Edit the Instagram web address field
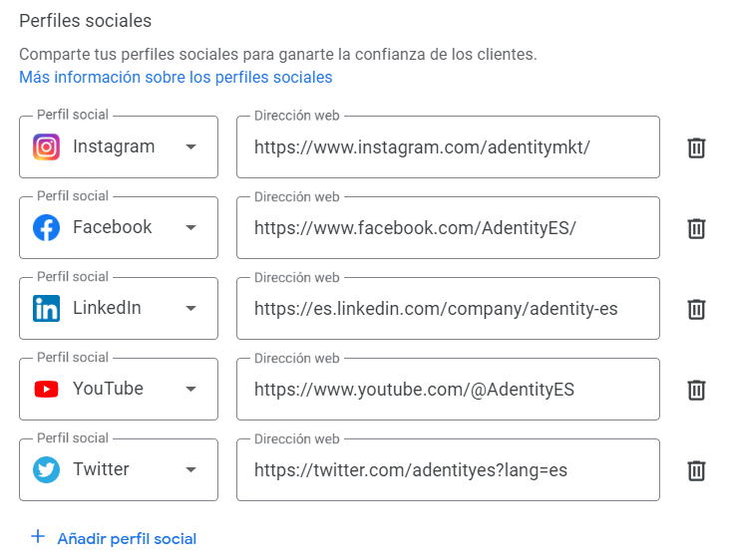This screenshot has height=560, width=733. [447, 147]
